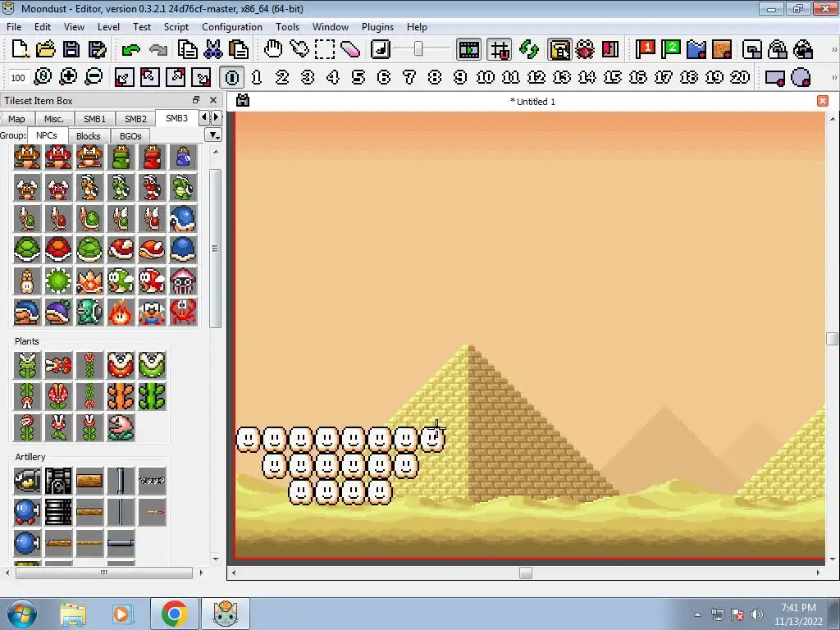840x630 pixels.
Task: Float the Tileset Item Box panel
Action: tap(196, 100)
